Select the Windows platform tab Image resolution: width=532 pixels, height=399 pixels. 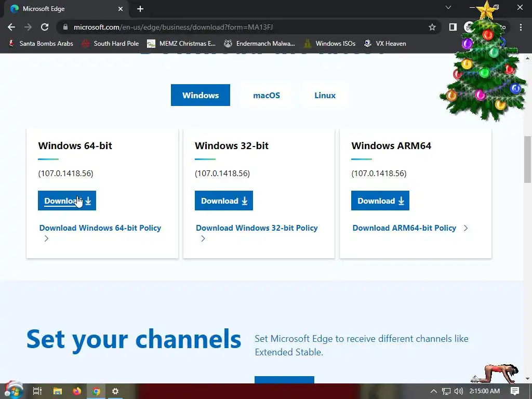[201, 96]
